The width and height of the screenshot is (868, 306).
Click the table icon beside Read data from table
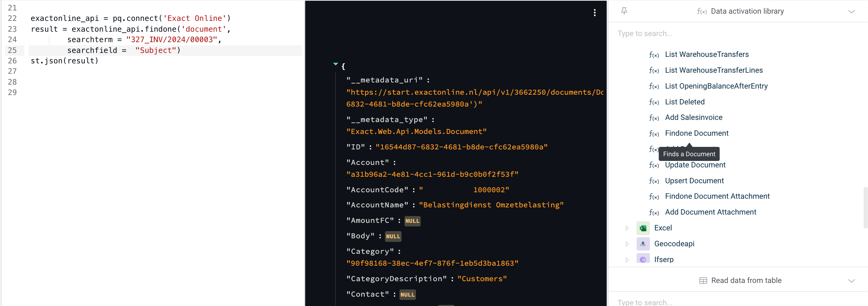click(703, 281)
